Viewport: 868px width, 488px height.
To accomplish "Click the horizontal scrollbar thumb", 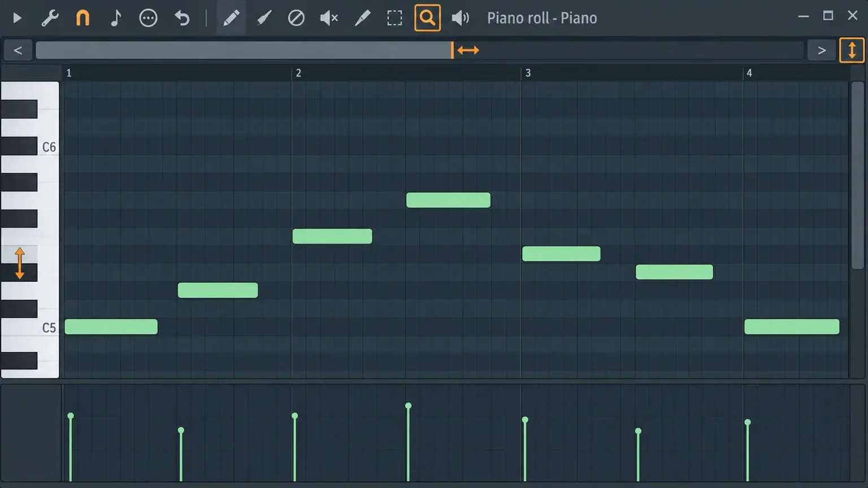I will pyautogui.click(x=244, y=50).
